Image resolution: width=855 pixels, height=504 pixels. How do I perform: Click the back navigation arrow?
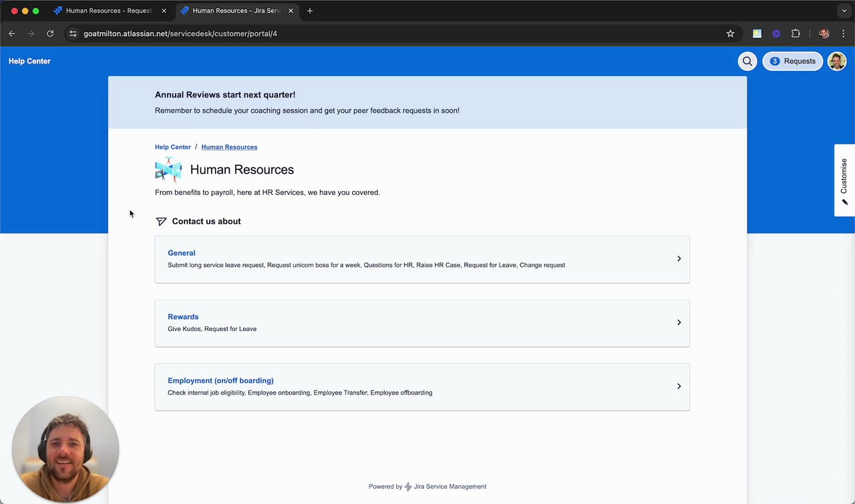(x=12, y=33)
